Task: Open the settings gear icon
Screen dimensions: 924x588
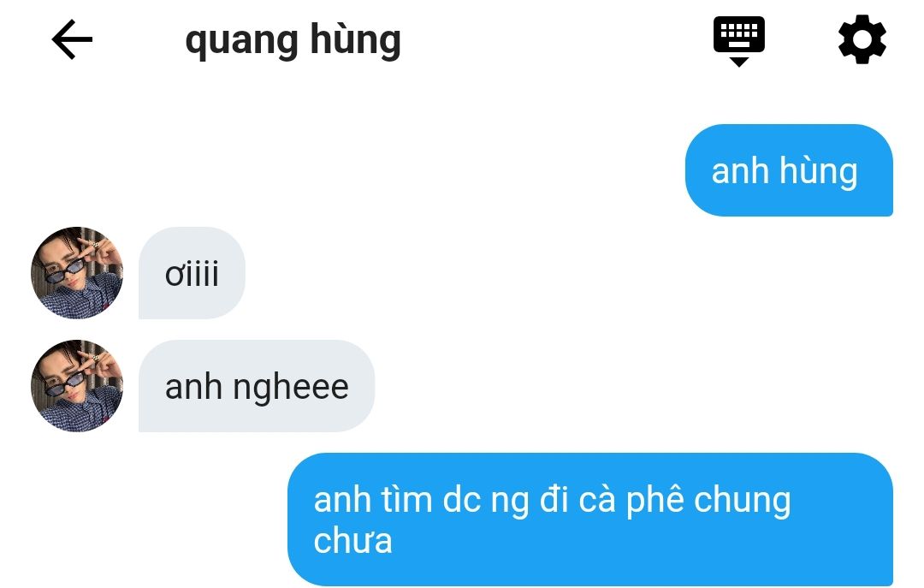Action: [x=862, y=39]
